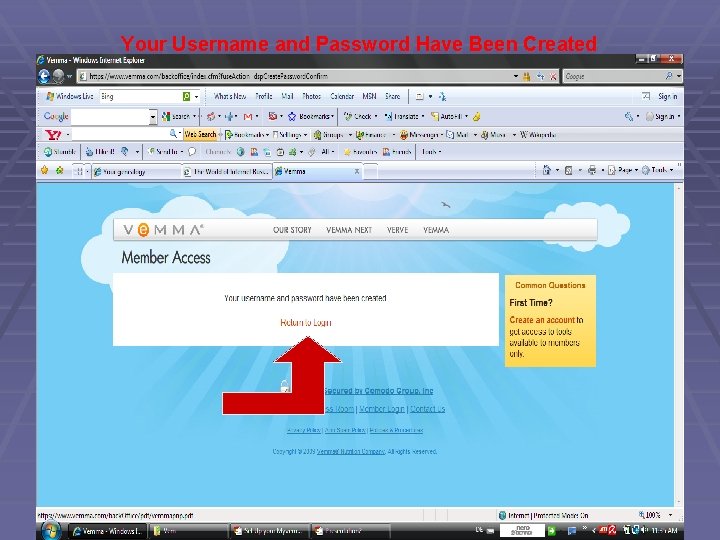Open Yahoo toolbar Settings dropdown

(289, 135)
